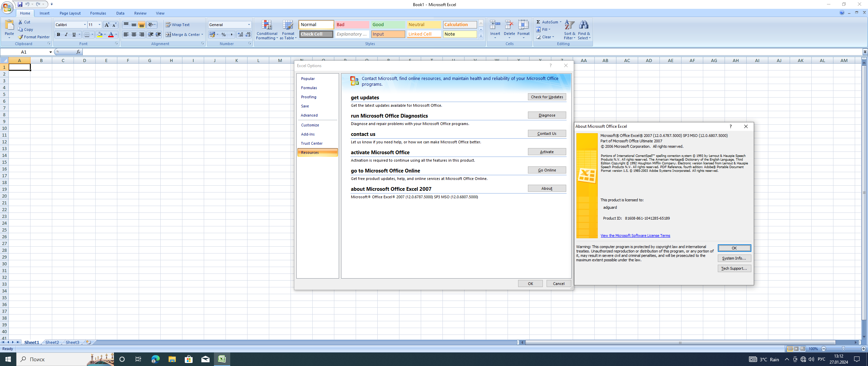Viewport: 868px width, 366px height.
Task: Click the Sheet2 worksheet tab
Action: (x=52, y=342)
